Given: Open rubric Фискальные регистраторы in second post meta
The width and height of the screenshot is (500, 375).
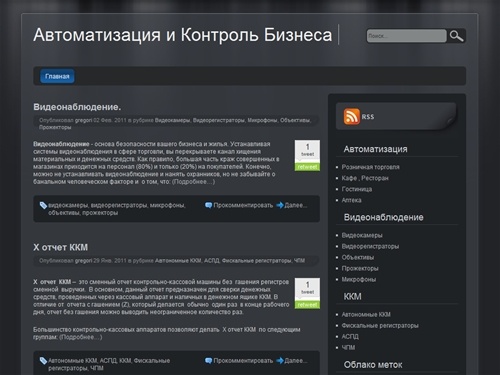Looking at the screenshot, I should (x=257, y=261).
